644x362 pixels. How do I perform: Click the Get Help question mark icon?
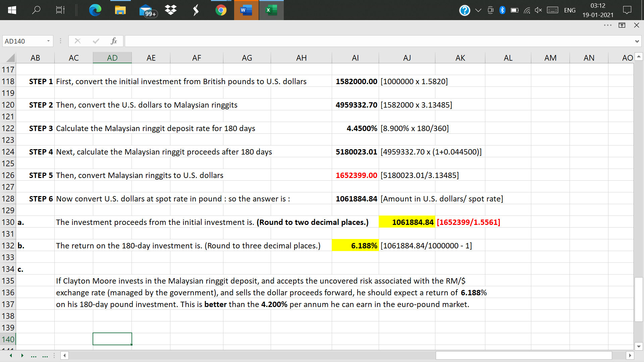(x=464, y=10)
